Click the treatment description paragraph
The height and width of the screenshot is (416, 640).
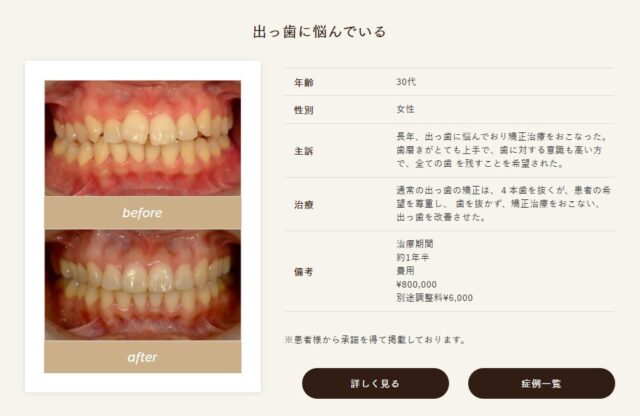[x=503, y=203]
